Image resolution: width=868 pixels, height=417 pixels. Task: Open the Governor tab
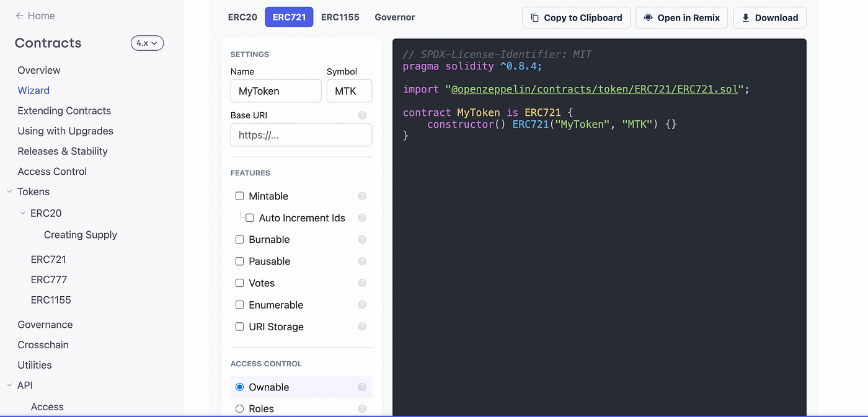[395, 17]
